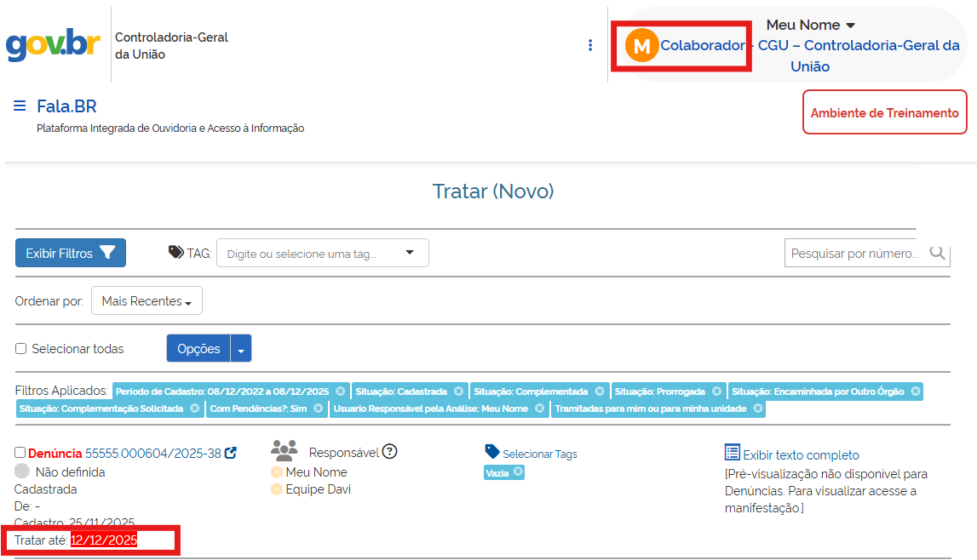Viewport: 977px width, 560px height.
Task: Remove the Vazia tag with its x icon
Action: tap(518, 472)
